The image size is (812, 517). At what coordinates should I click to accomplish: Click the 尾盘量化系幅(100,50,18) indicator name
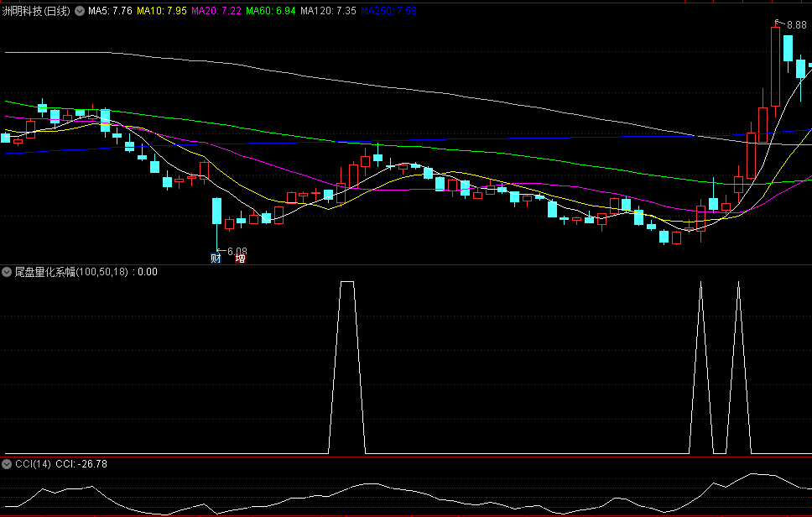[x=71, y=272]
